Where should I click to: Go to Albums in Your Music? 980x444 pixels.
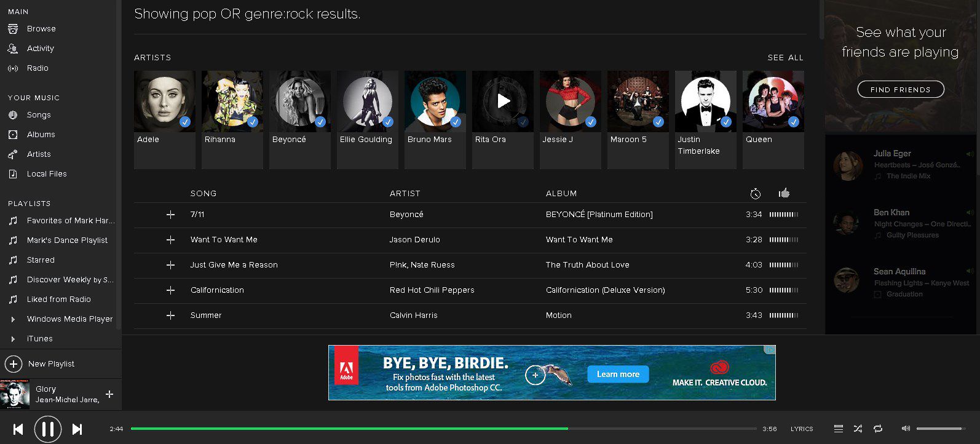[41, 135]
